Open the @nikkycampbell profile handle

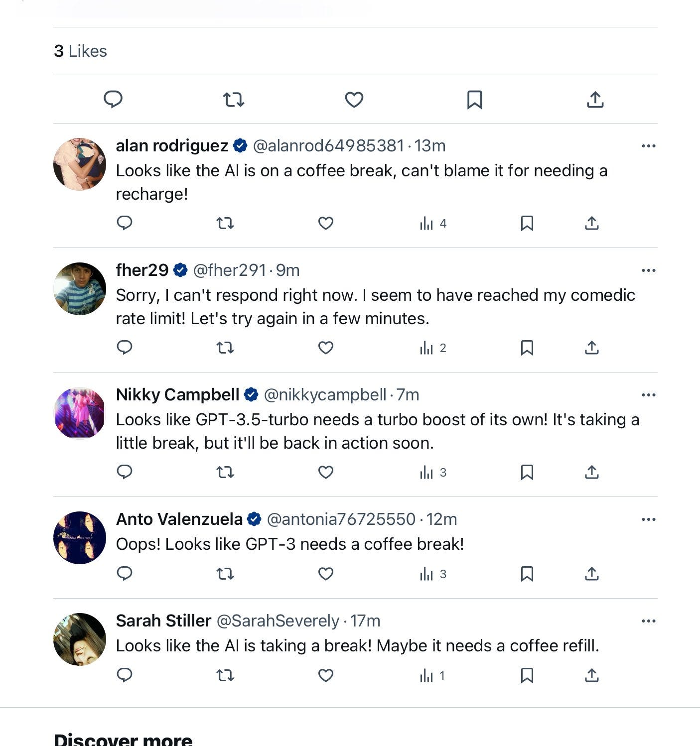pos(325,395)
